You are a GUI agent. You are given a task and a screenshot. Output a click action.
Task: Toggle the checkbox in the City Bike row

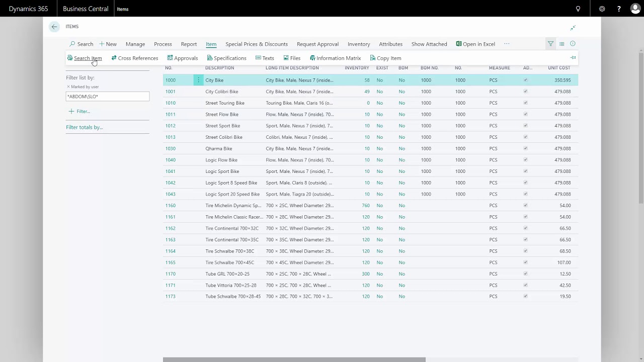click(526, 80)
